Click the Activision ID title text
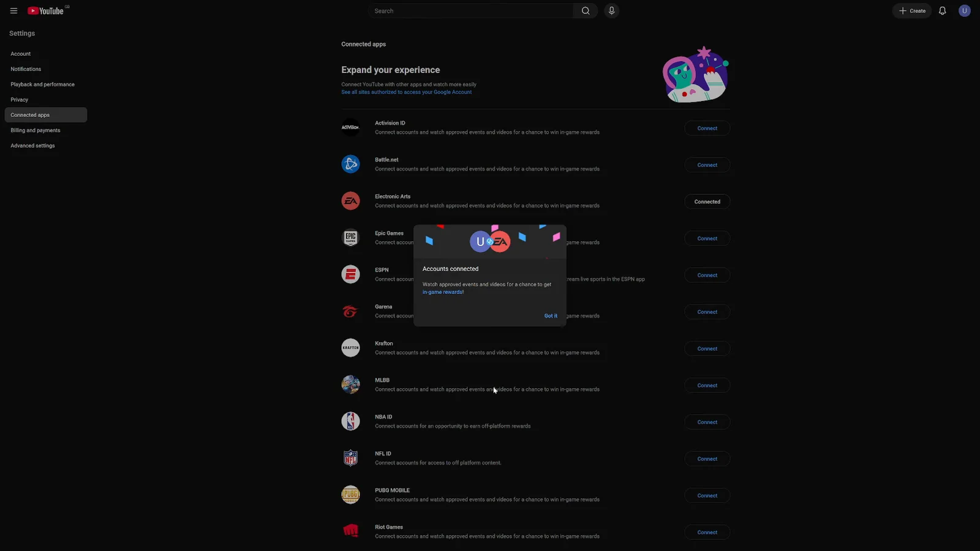The height and width of the screenshot is (551, 980). tap(390, 123)
